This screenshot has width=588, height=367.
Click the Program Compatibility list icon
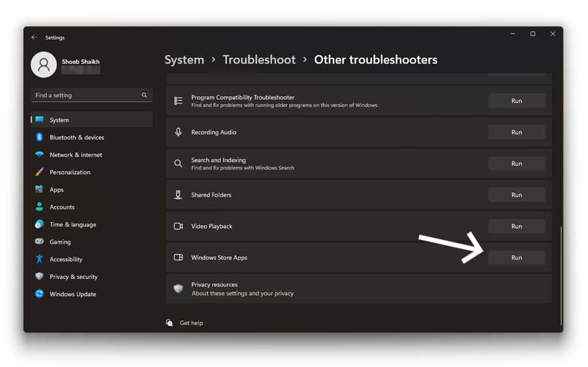179,101
